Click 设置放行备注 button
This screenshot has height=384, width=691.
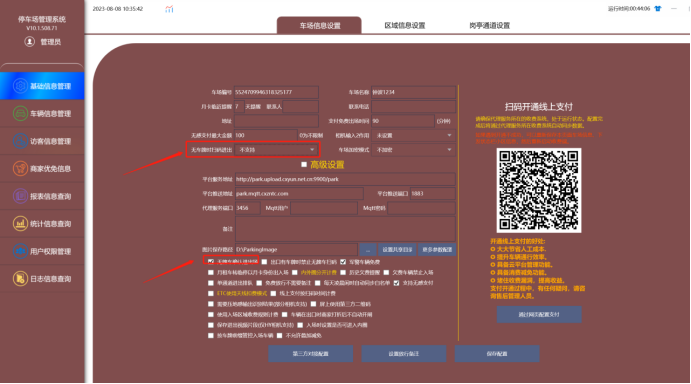click(x=404, y=354)
